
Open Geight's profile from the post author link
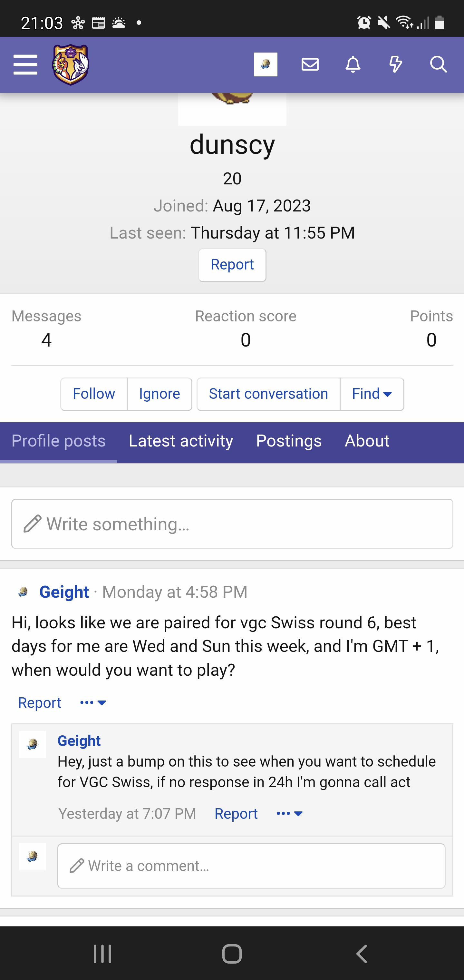64,592
